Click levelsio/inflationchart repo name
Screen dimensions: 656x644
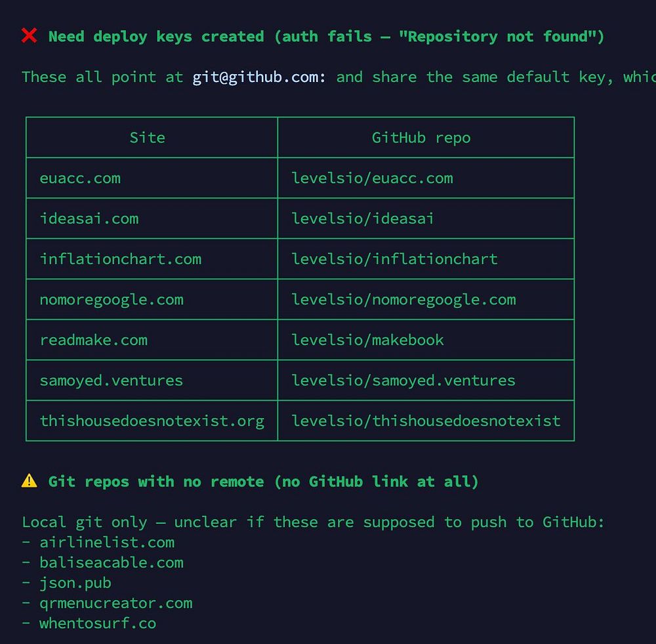click(x=394, y=259)
